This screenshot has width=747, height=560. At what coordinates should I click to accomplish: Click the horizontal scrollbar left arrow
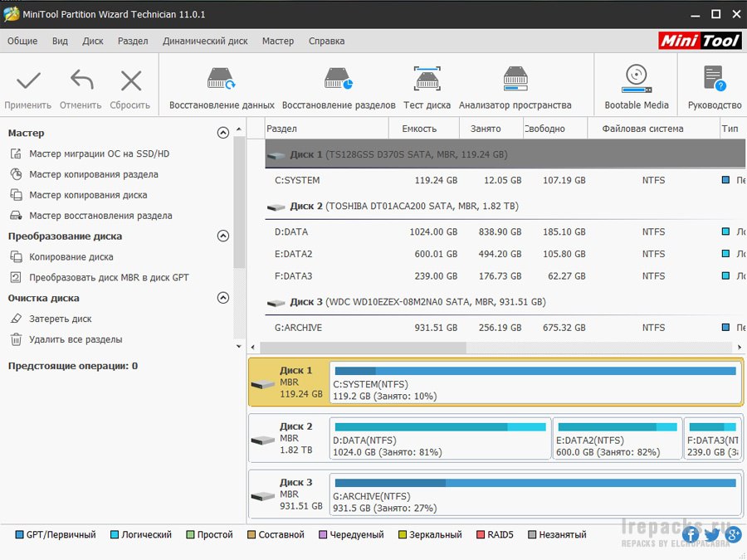tap(252, 347)
